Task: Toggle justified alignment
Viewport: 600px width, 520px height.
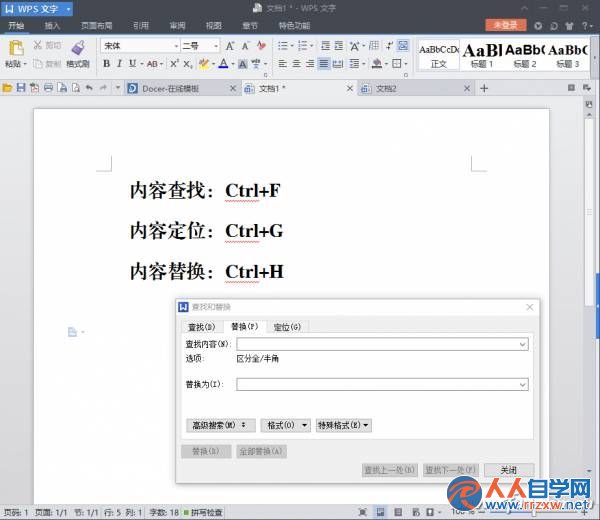Action: point(324,64)
